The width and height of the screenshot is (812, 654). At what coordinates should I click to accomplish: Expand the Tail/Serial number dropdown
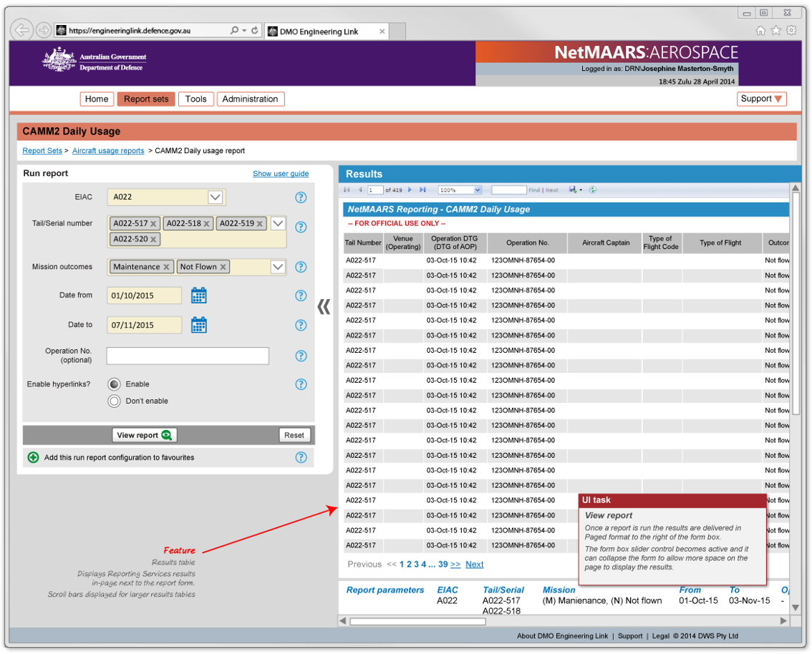pos(278,223)
